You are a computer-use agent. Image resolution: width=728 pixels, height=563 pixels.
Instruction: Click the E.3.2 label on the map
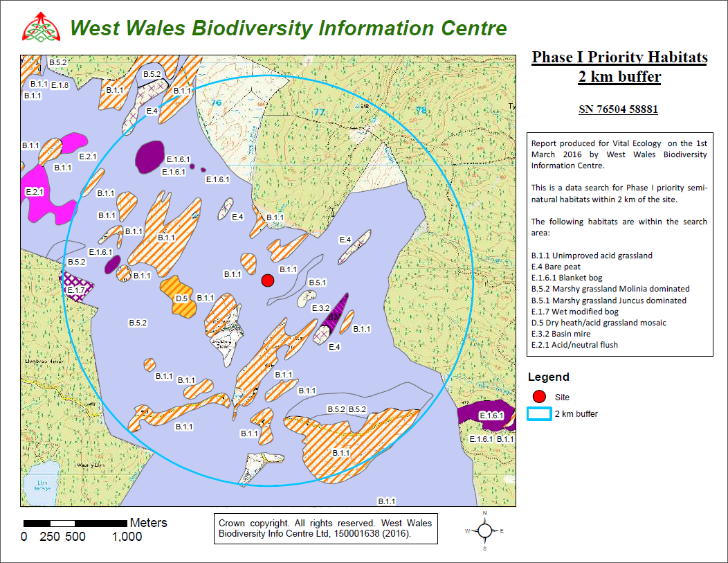[x=320, y=307]
